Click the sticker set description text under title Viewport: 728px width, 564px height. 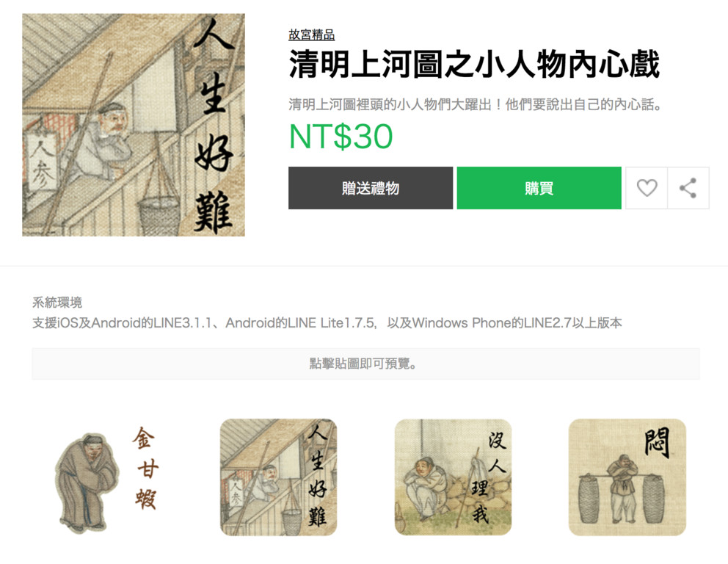coord(476,104)
